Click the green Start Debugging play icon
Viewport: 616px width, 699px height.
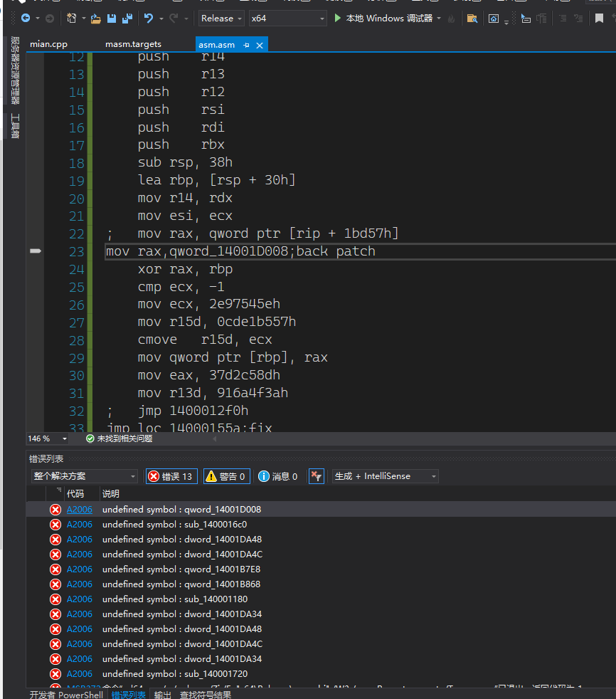(338, 19)
